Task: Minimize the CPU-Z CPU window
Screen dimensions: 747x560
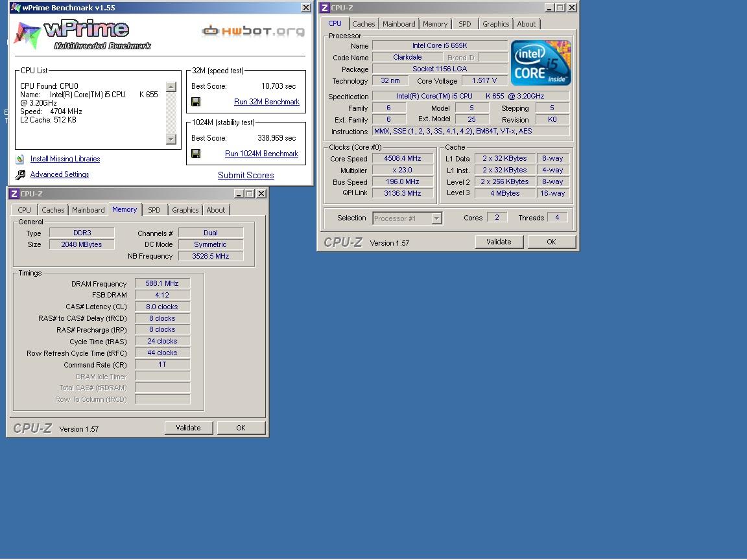Action: coord(549,8)
